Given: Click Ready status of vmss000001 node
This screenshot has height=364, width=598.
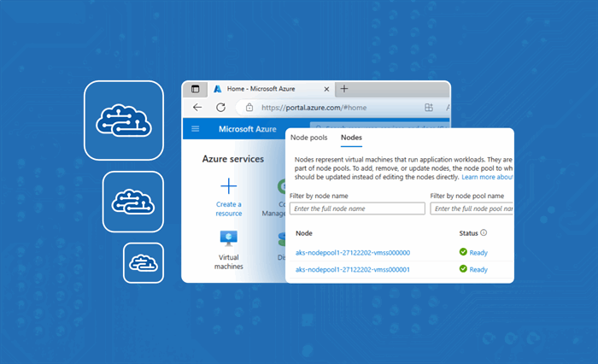Looking at the screenshot, I should tap(478, 269).
